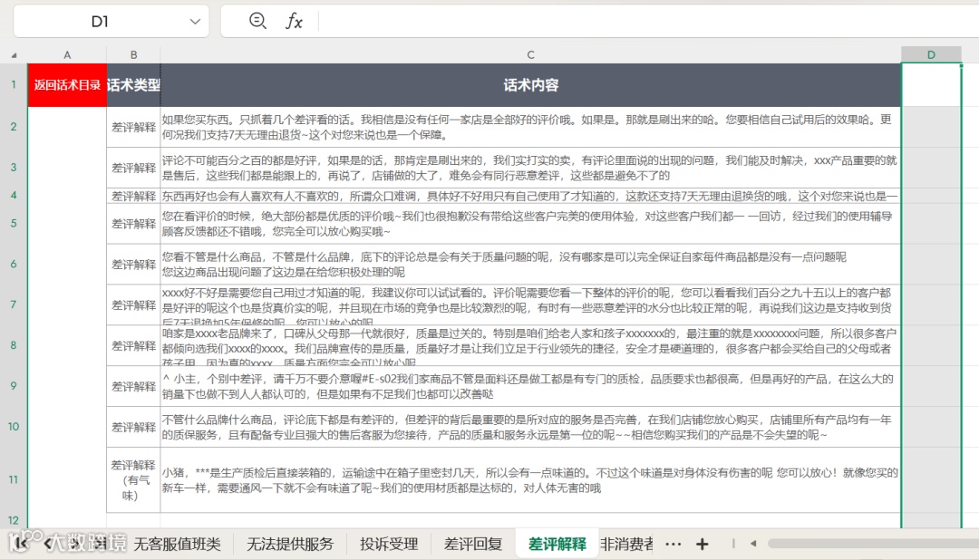This screenshot has height=560, width=979.
Task: Click the 话术内容 header cell
Action: [530, 85]
